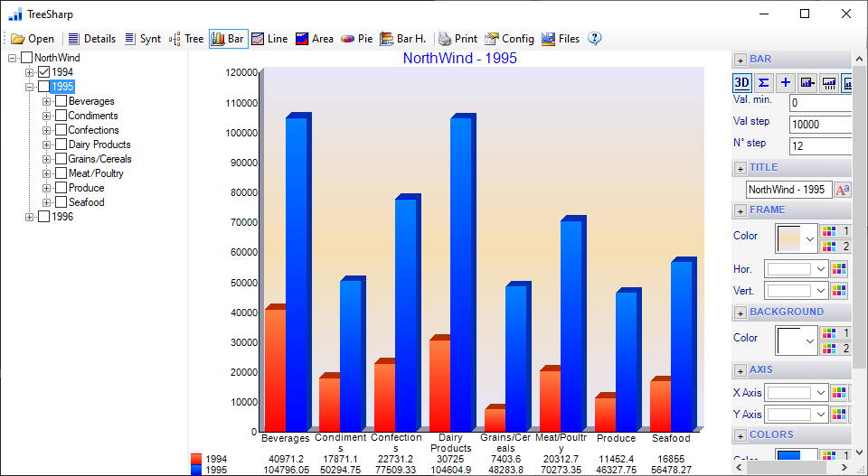
Task: Open the Vert. color dropdown
Action: pos(796,290)
